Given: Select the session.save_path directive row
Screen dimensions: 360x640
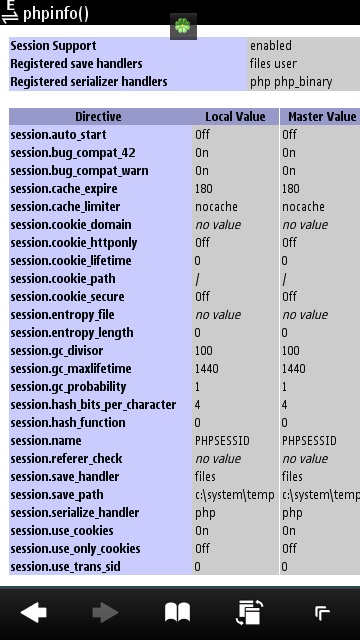Looking at the screenshot, I should coord(184,495).
